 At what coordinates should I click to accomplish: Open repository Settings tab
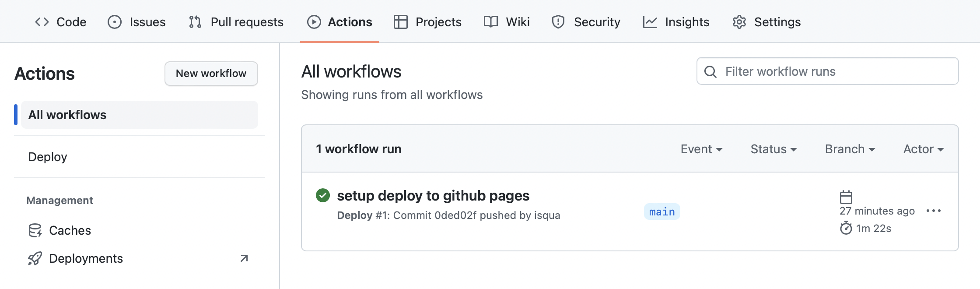click(x=766, y=22)
